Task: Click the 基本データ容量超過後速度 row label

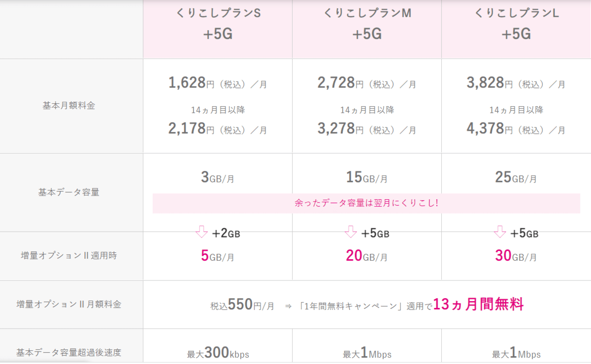Action: [x=68, y=352]
